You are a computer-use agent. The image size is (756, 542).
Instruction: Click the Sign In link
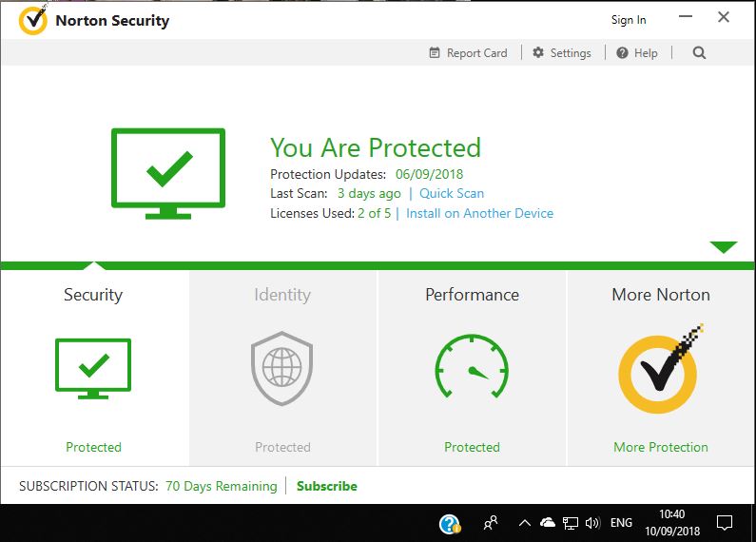click(629, 20)
